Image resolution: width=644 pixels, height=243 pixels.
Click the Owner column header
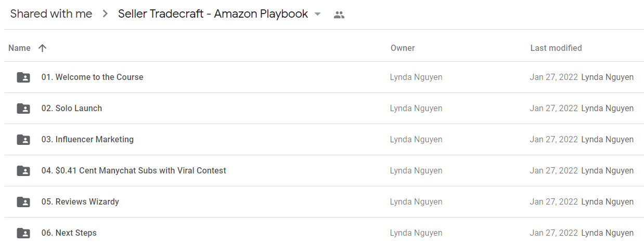click(x=403, y=48)
